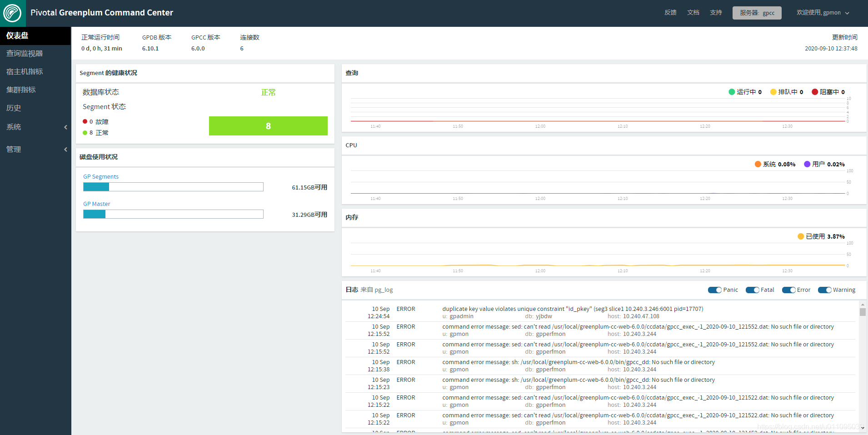The image size is (868, 435).
Task: Click the 31.29GB可用 value
Action: tap(309, 215)
